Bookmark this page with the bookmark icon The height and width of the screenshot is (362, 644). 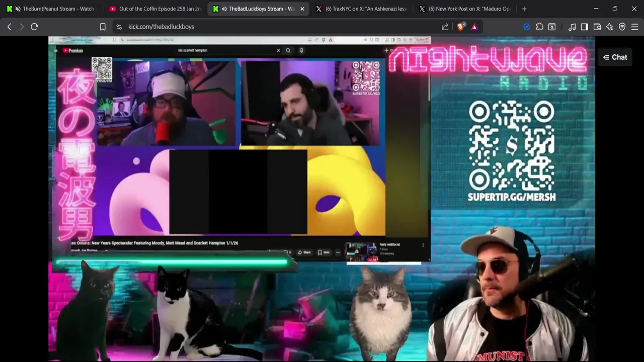(x=103, y=27)
